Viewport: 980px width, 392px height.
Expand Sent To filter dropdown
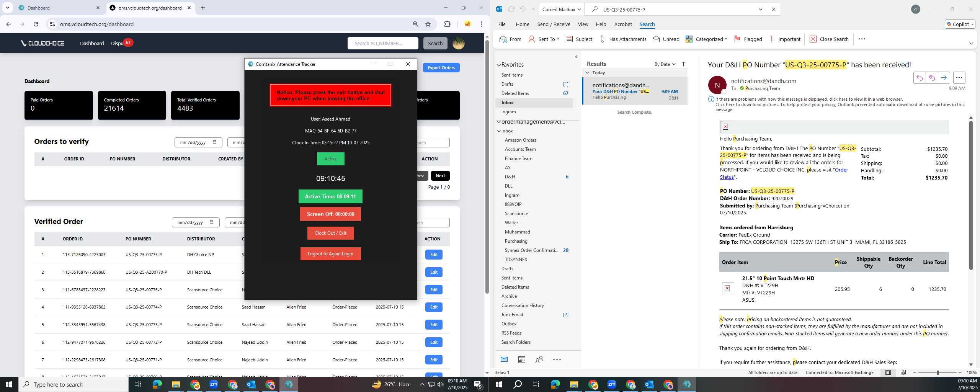coord(544,39)
